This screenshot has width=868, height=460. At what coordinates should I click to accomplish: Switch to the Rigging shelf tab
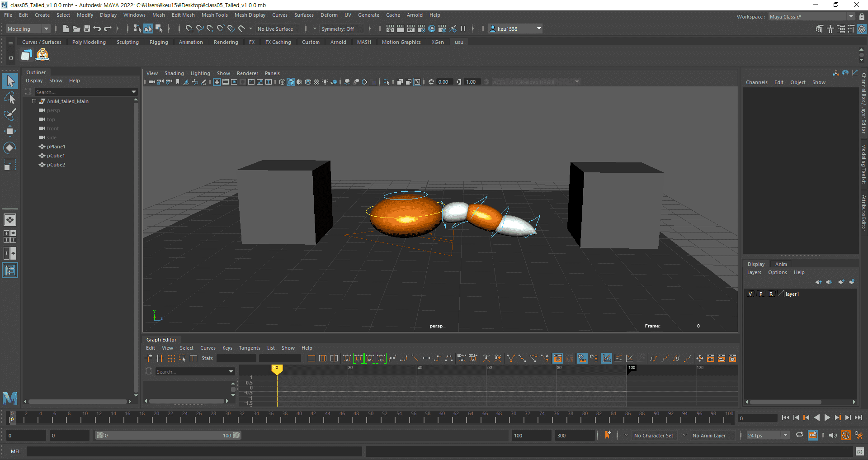pyautogui.click(x=159, y=42)
